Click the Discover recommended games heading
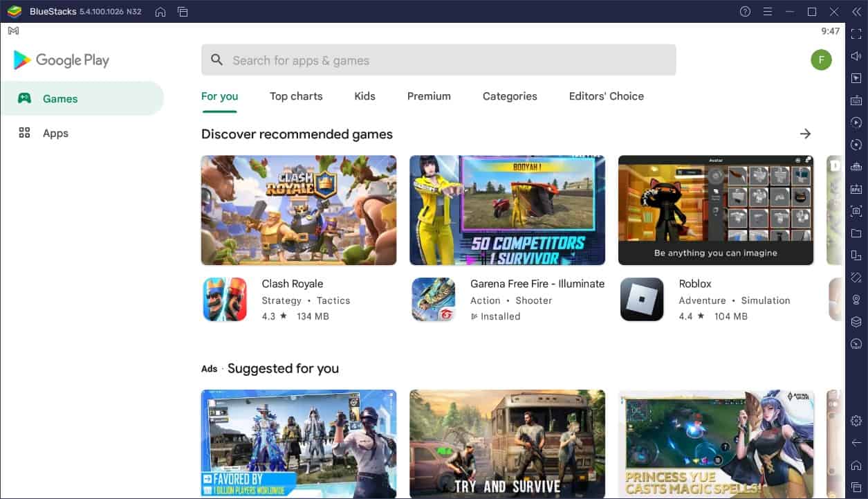This screenshot has width=868, height=499. click(297, 134)
